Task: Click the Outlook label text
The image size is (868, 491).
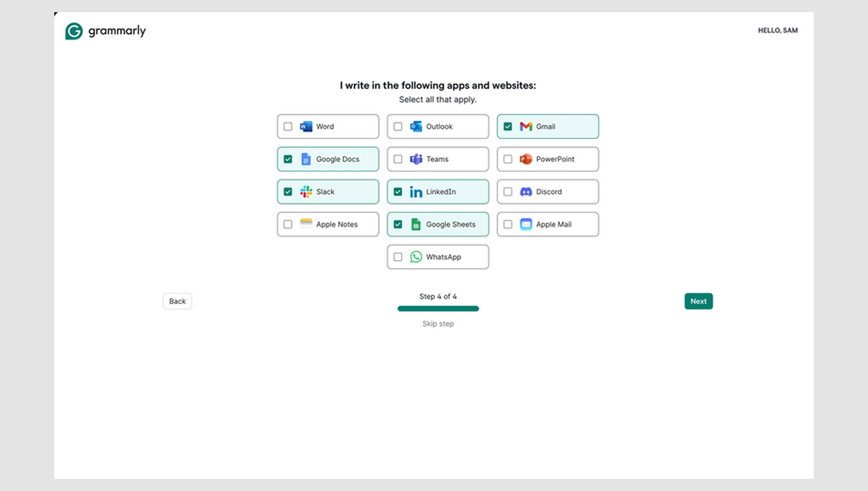Action: pyautogui.click(x=439, y=126)
